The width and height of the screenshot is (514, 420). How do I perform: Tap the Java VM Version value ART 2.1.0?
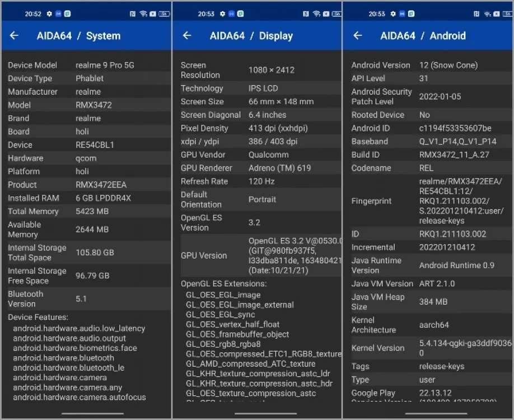click(x=437, y=283)
